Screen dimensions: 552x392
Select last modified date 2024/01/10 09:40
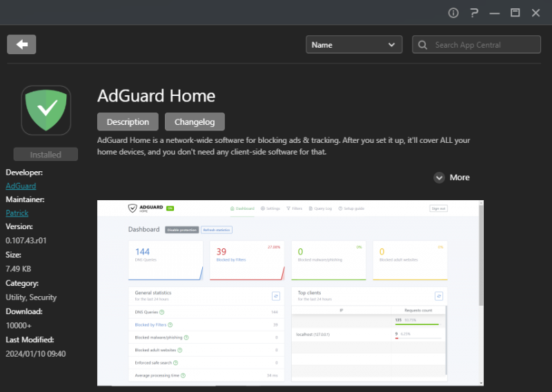(x=36, y=353)
